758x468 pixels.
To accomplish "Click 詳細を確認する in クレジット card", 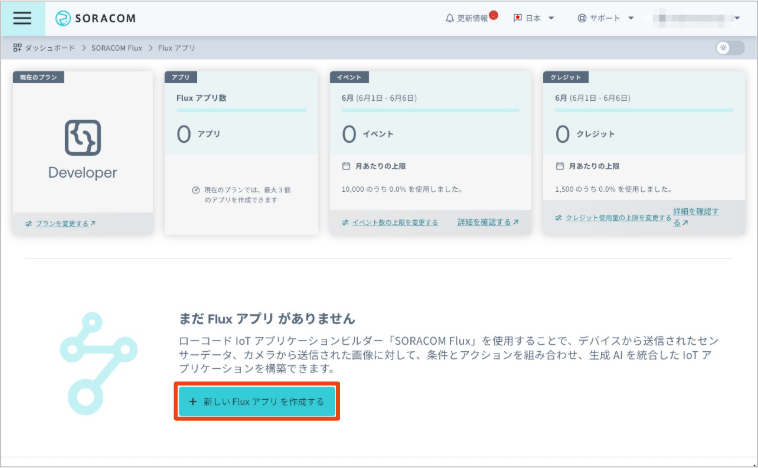I will click(696, 217).
